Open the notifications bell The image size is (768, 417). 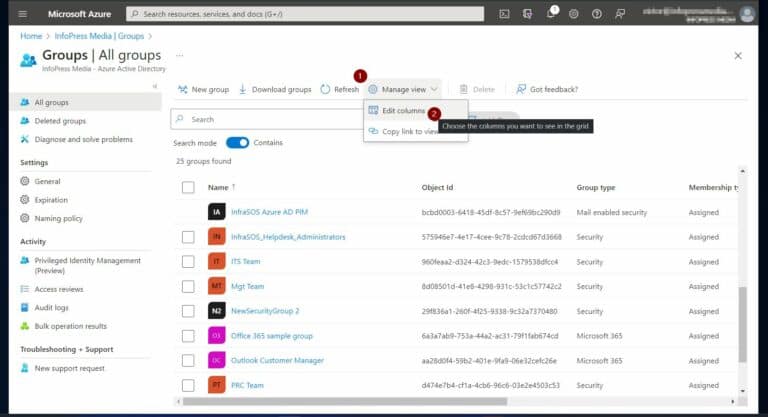pyautogui.click(x=551, y=14)
